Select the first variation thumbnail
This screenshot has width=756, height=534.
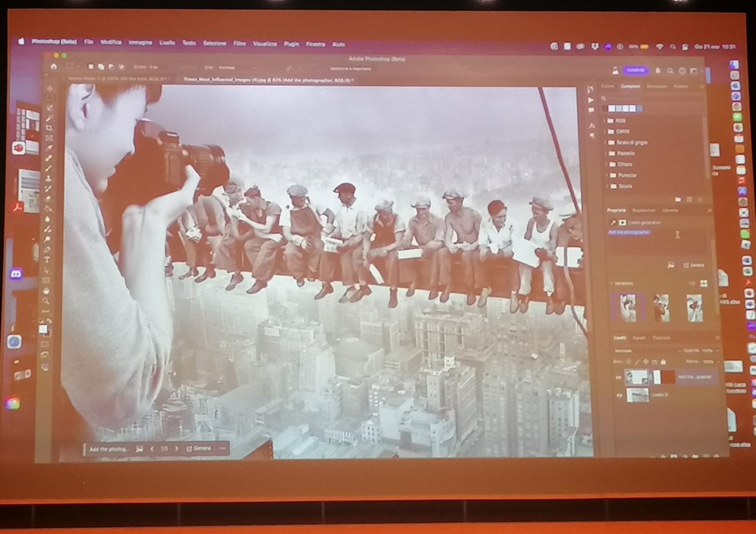click(627, 308)
